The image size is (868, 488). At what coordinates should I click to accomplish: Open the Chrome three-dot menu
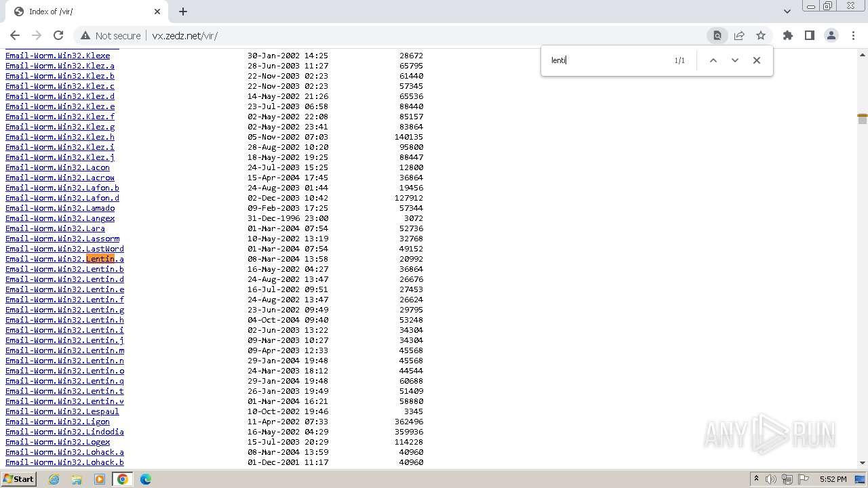(x=852, y=36)
